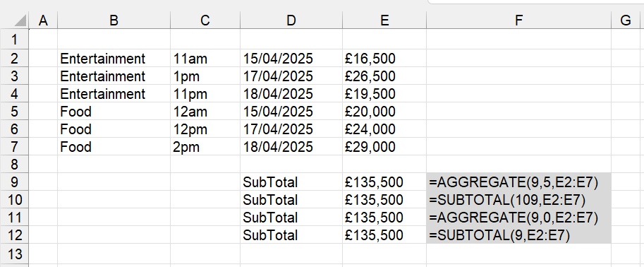Screen dimensions: 644x267
Task: Click cell with SUBTOTAL(109,E2:E7) formula
Action: point(518,199)
